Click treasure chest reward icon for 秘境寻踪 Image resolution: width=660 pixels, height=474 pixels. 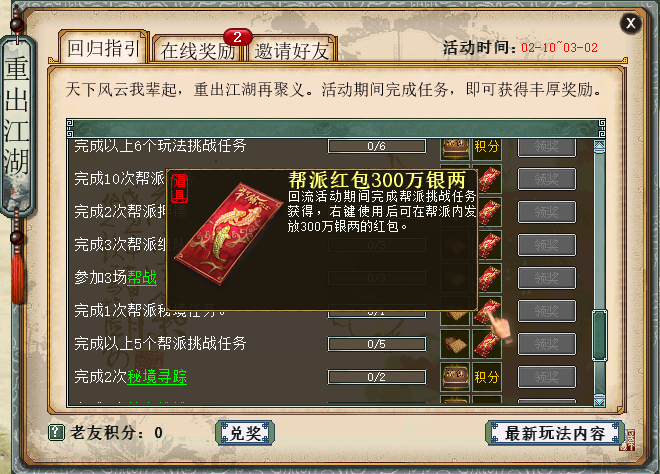(x=455, y=377)
